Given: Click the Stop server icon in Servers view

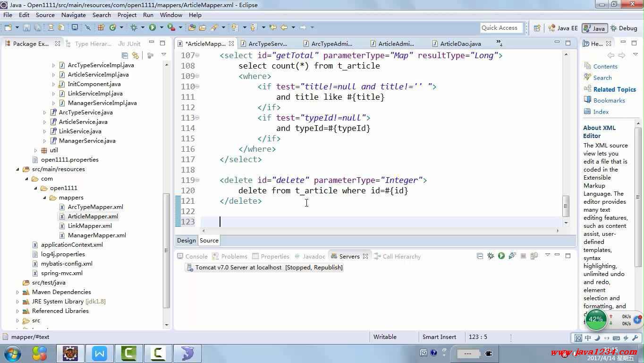Looking at the screenshot, I should coord(523,256).
